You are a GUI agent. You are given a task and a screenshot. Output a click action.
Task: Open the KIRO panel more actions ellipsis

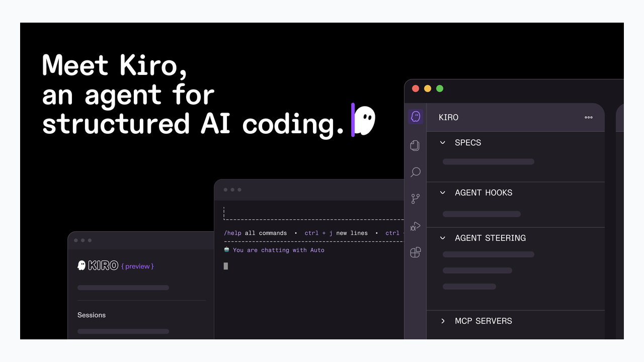[x=589, y=118]
